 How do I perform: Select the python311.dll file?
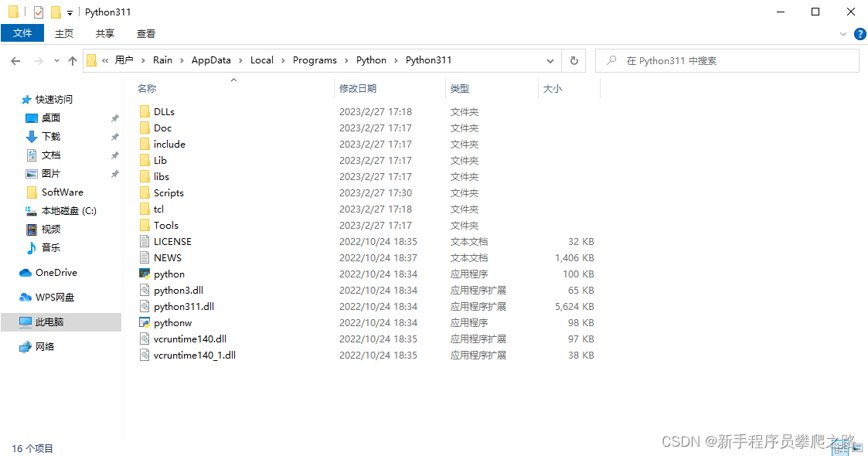click(183, 306)
